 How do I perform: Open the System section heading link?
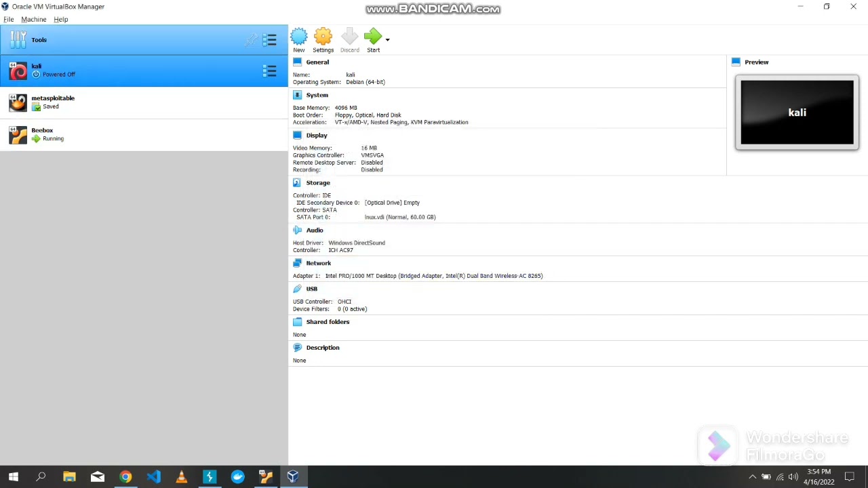pos(317,96)
